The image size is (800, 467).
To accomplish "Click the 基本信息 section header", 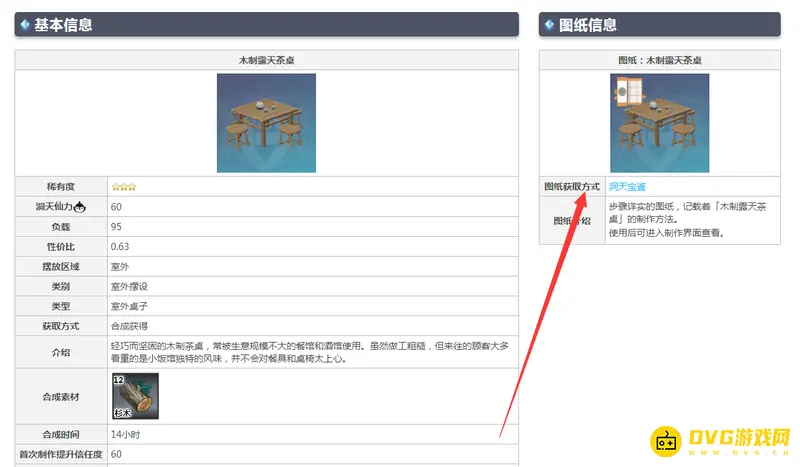I will [64, 24].
